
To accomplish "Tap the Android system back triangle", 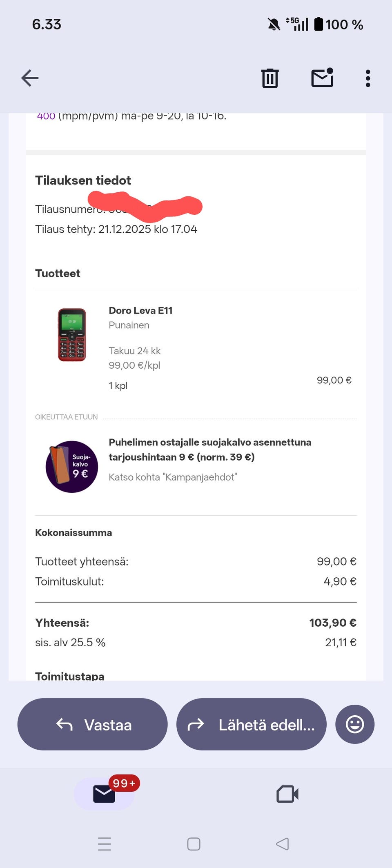I will point(282,844).
